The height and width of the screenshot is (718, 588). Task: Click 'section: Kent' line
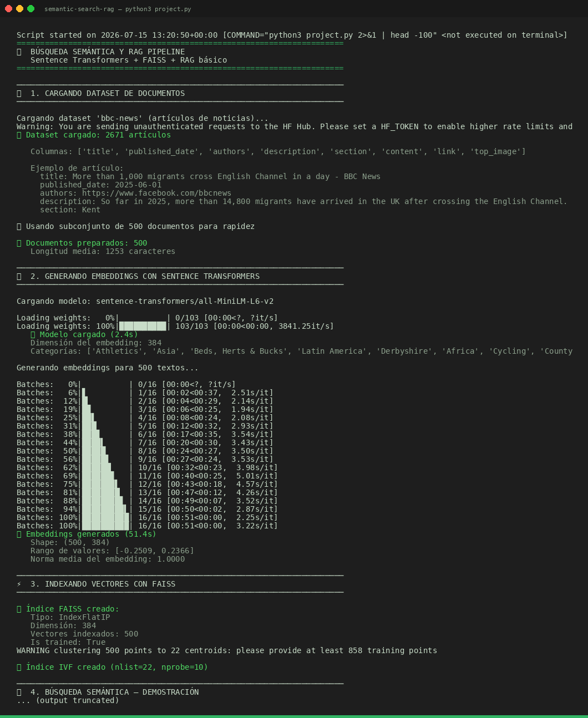click(70, 210)
